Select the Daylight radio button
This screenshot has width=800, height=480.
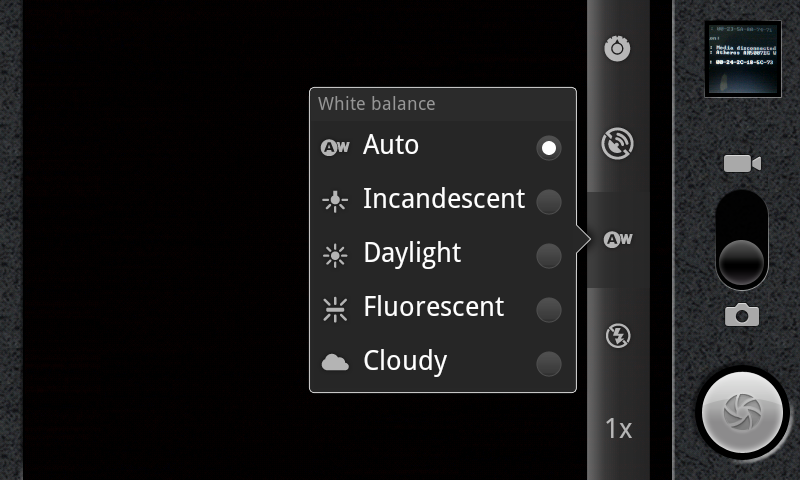pyautogui.click(x=548, y=256)
